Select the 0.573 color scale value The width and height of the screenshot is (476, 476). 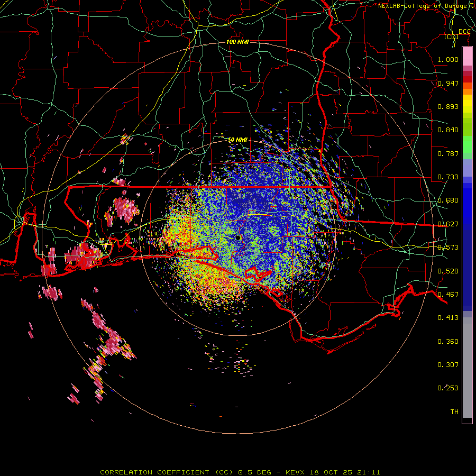(448, 248)
